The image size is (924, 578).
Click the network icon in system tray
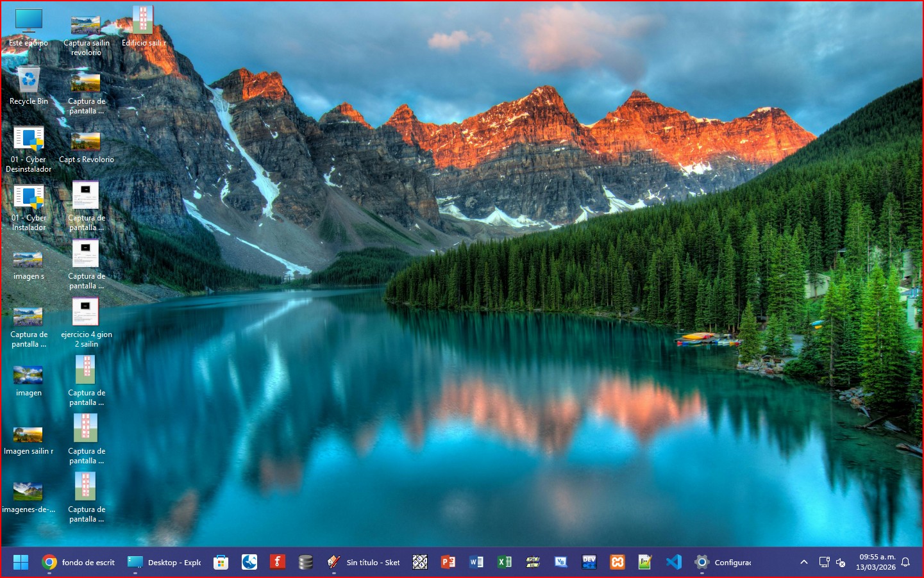pyautogui.click(x=824, y=562)
